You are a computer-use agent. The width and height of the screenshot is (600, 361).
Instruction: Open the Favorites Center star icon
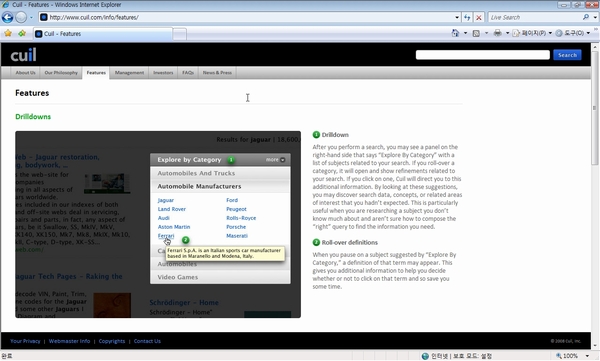click(x=8, y=33)
